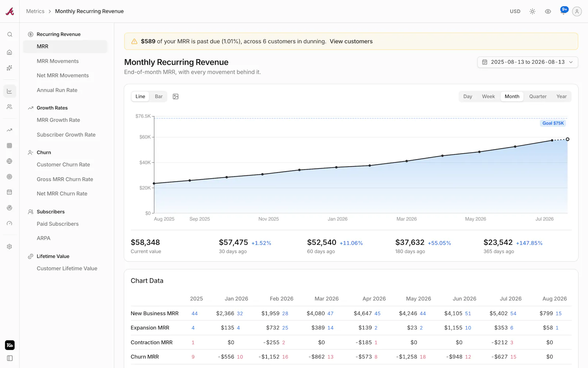
Task: Click the latest open data point on chart
Action: (x=567, y=139)
